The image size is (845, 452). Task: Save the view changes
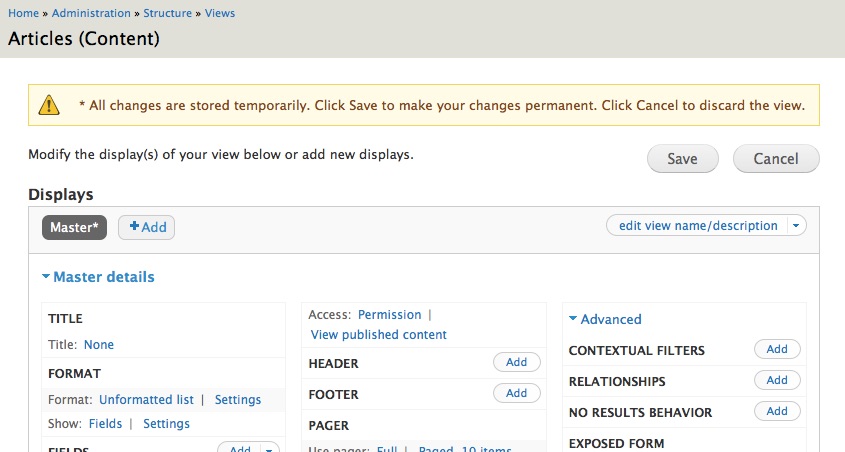[682, 158]
